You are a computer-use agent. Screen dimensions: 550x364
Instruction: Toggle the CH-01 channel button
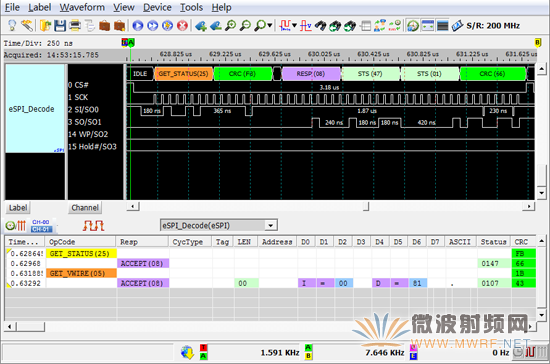click(41, 229)
